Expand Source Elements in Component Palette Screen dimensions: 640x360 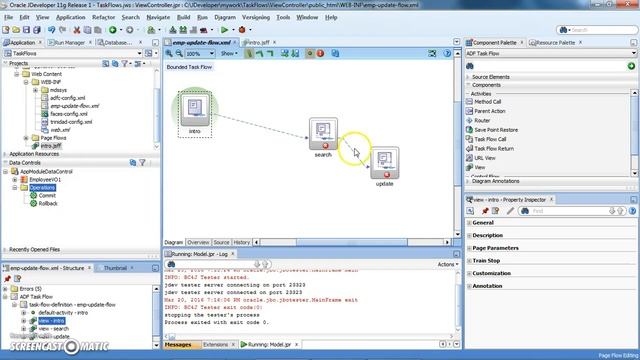click(x=468, y=77)
